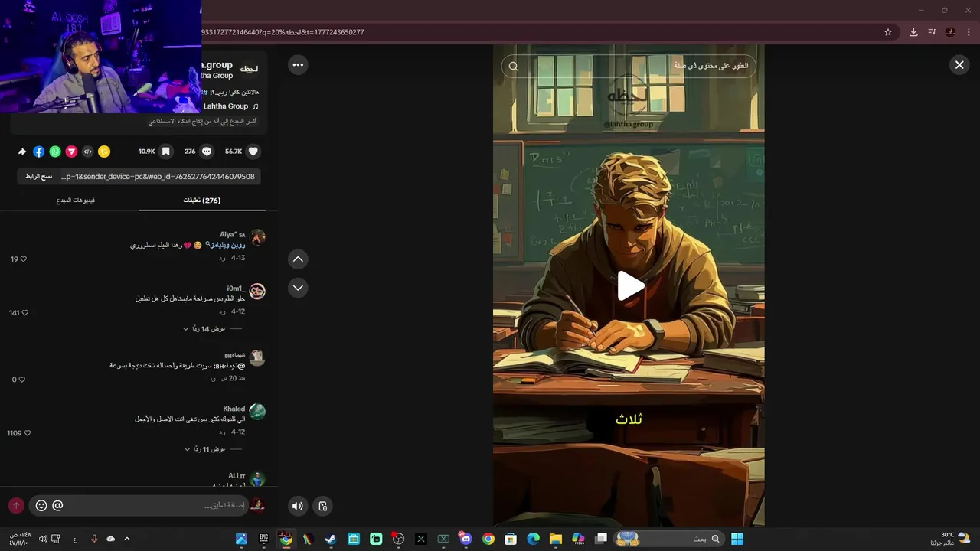Expand the system tray hidden icons chevron

coord(127,539)
